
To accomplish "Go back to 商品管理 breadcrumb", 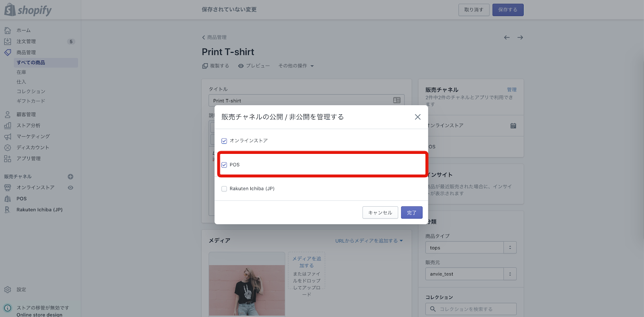I will (x=217, y=37).
